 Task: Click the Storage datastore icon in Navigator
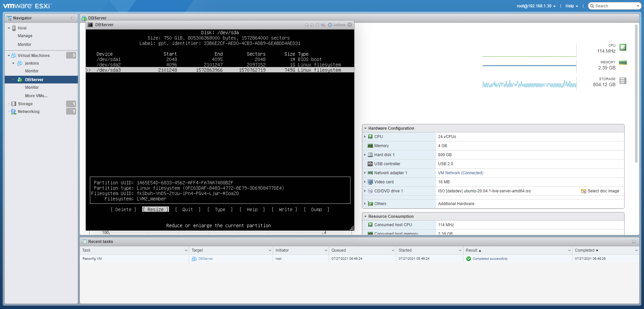tap(14, 104)
